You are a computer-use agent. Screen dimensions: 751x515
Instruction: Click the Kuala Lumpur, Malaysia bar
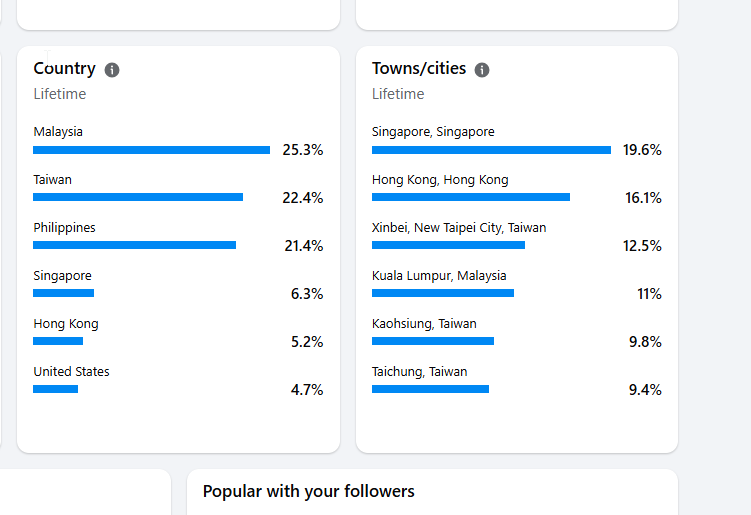pyautogui.click(x=443, y=293)
